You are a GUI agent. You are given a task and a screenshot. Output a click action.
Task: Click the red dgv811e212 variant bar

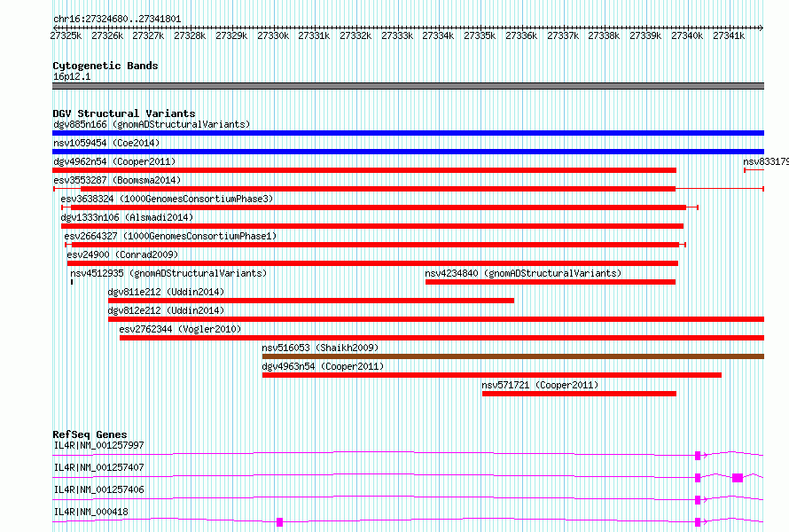[311, 301]
